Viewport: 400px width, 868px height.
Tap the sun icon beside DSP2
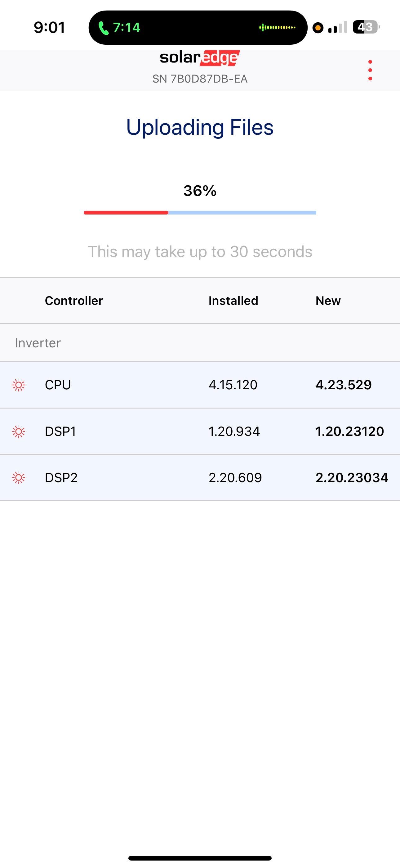click(x=19, y=477)
